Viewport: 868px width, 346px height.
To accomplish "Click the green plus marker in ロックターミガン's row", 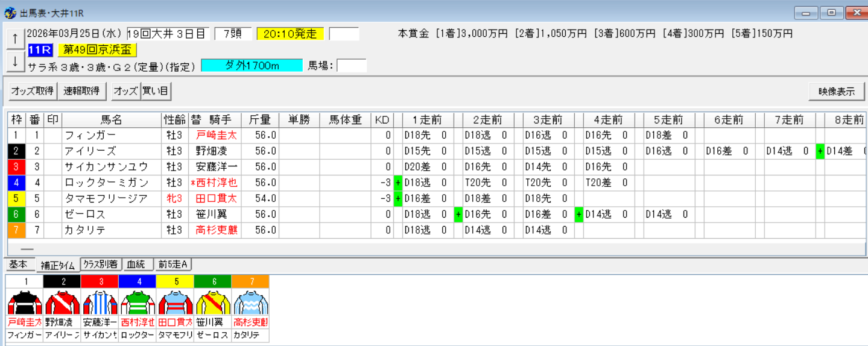I will pos(398,183).
